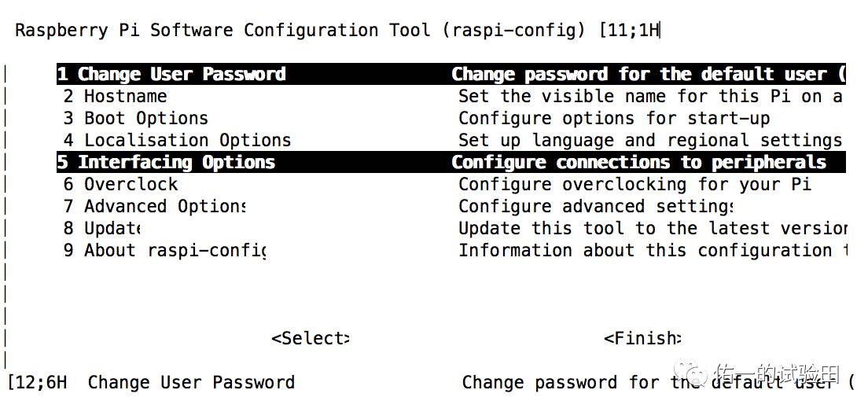
Task: Choose the Overclock menu item
Action: click(x=120, y=185)
